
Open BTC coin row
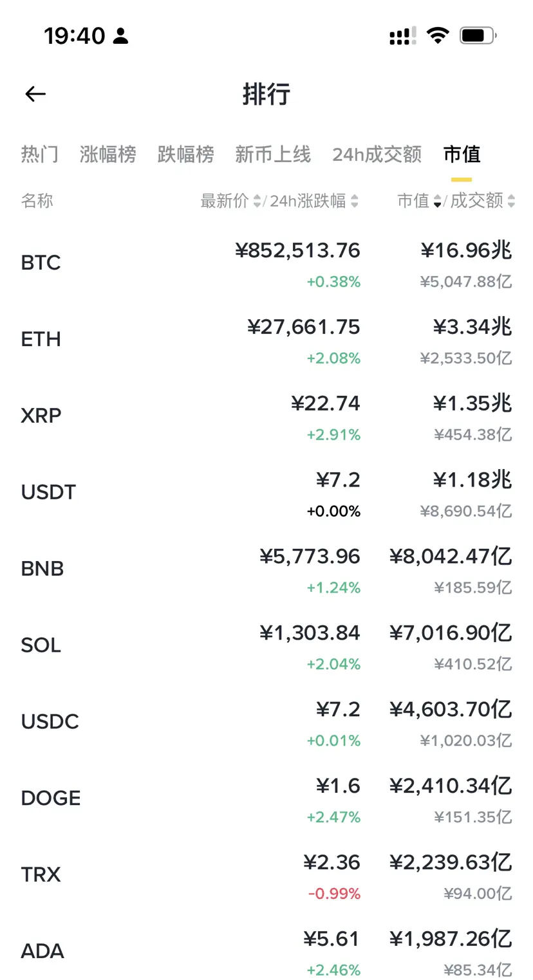click(266, 263)
